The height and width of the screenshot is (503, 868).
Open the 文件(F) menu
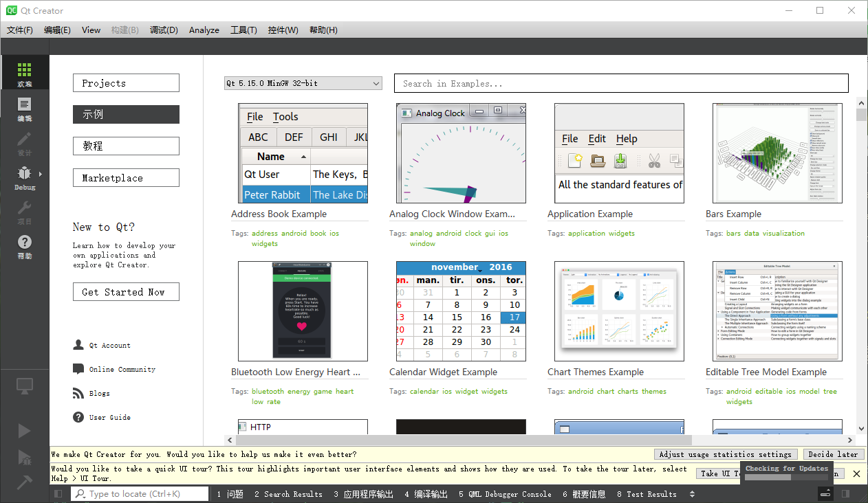[x=20, y=30]
